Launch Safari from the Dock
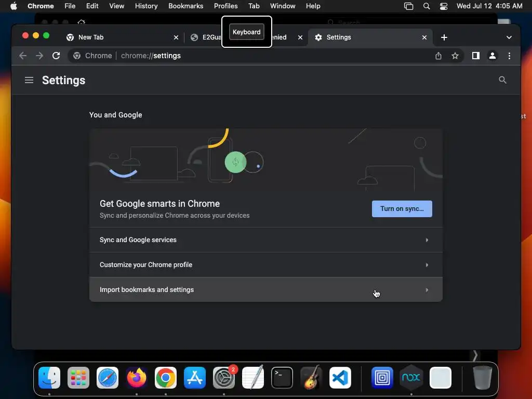The height and width of the screenshot is (399, 532). tap(108, 378)
